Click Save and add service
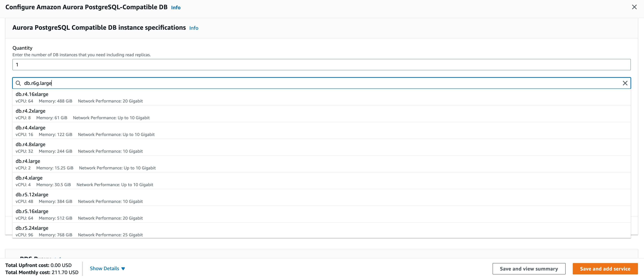644x278 pixels. coord(605,269)
